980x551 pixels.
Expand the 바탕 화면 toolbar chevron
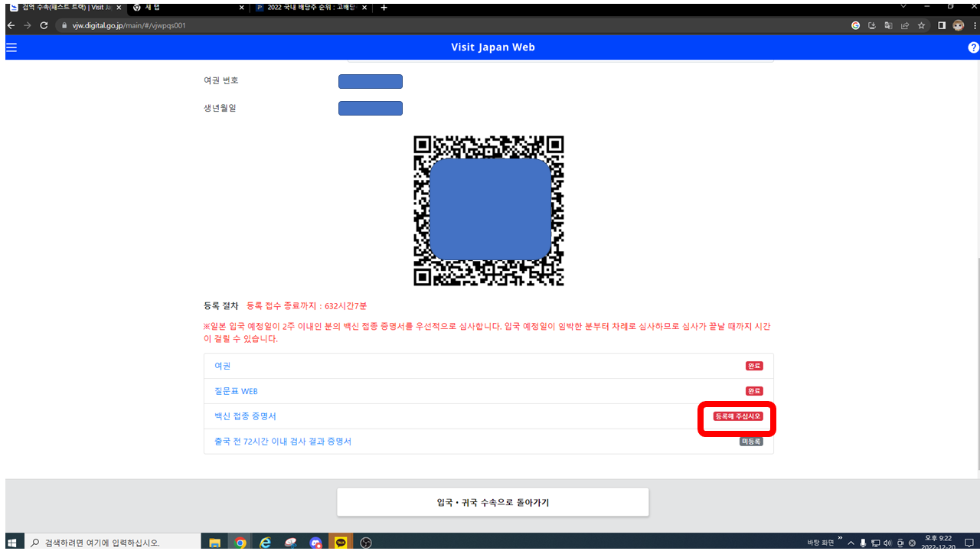coord(840,539)
